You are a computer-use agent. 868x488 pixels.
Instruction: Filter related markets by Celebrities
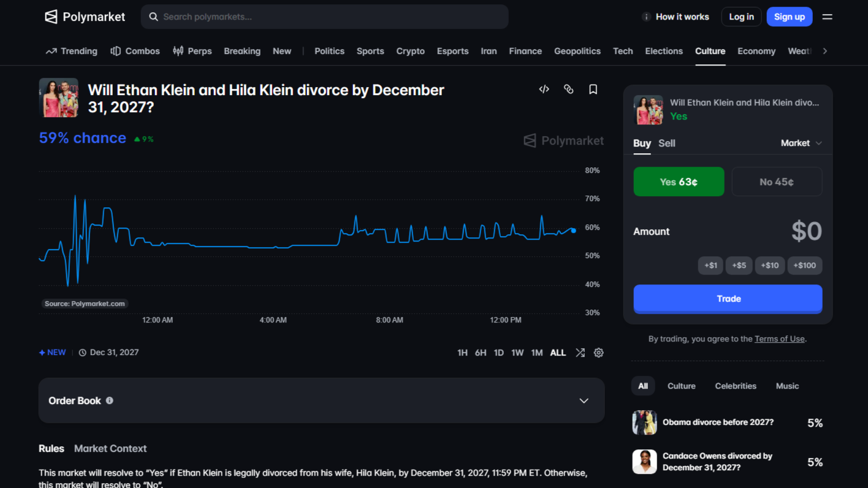click(x=736, y=386)
